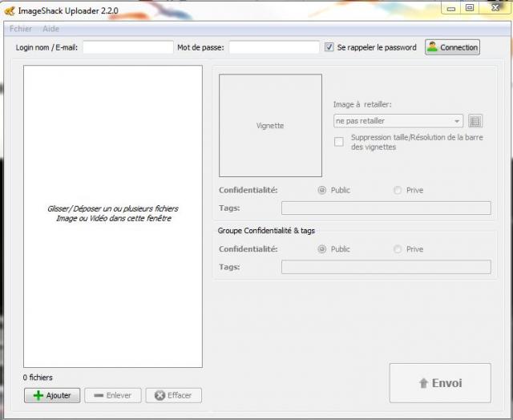
Task: Open the Aide menu
Action: [x=50, y=29]
